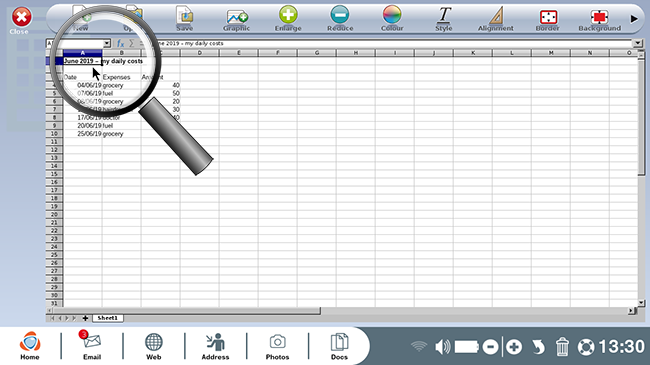Click the trash bin icon
This screenshot has width=650, height=365.
click(x=562, y=347)
